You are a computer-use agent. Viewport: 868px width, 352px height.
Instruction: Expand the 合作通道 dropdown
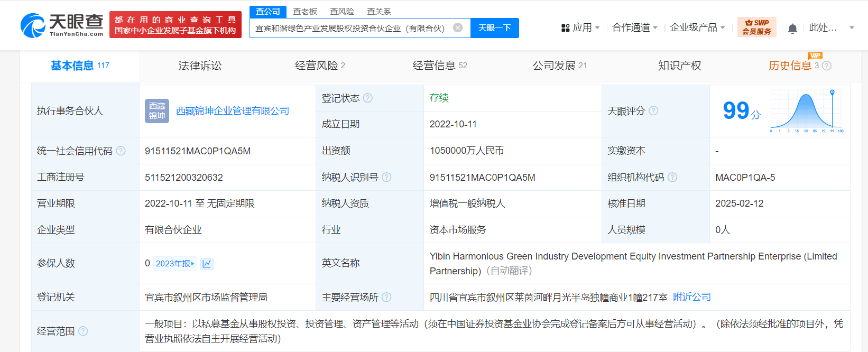[x=634, y=27]
